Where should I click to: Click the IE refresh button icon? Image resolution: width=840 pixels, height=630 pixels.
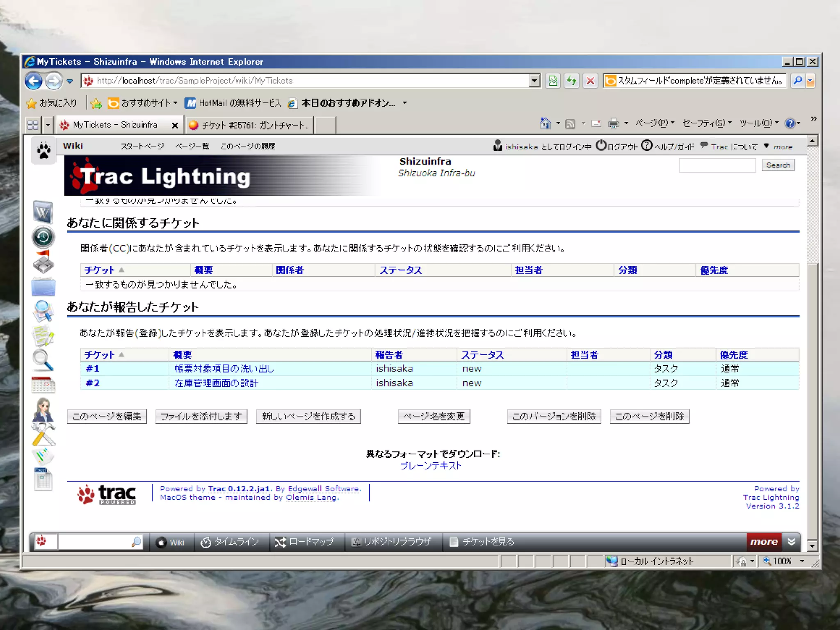coord(571,81)
